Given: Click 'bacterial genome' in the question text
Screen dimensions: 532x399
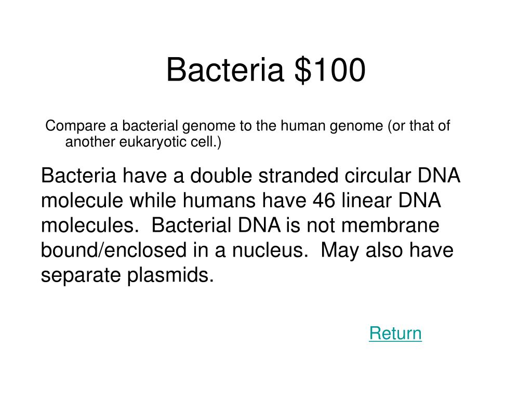Looking at the screenshot, I should pos(179,126).
